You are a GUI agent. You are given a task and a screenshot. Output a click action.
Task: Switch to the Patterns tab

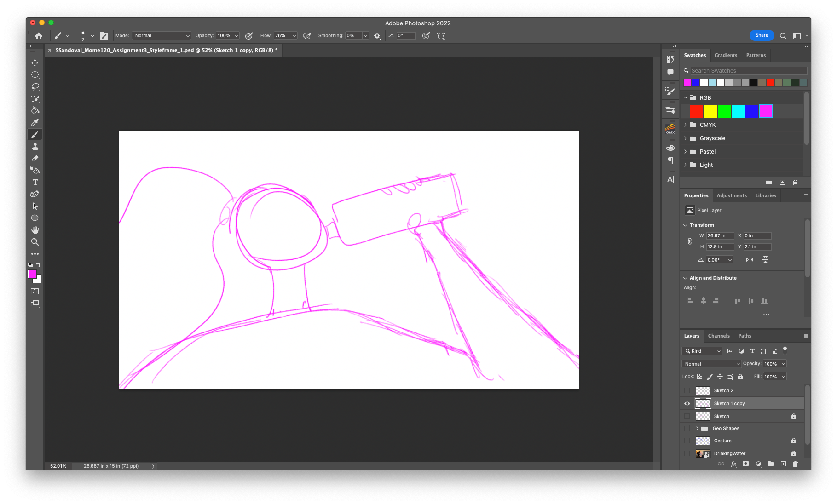(756, 55)
